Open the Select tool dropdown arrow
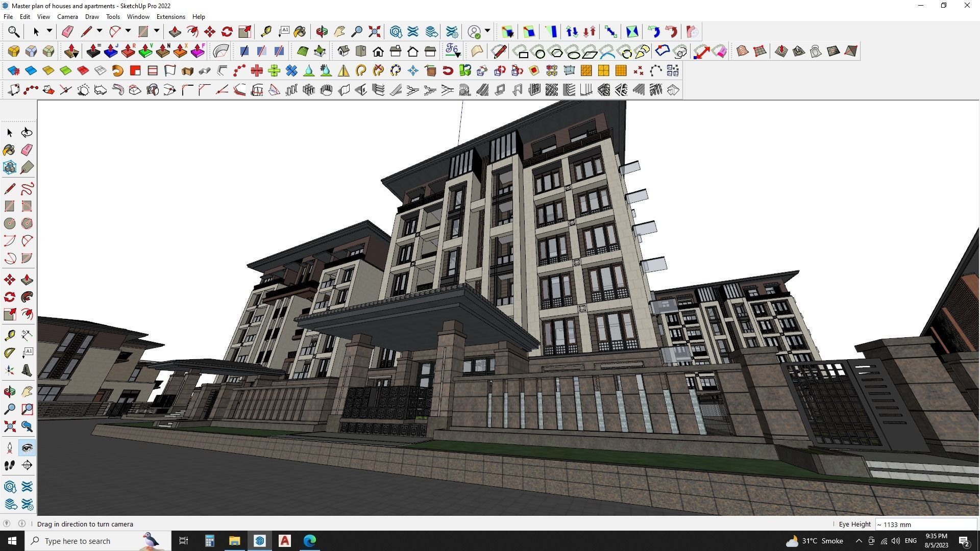 click(49, 32)
